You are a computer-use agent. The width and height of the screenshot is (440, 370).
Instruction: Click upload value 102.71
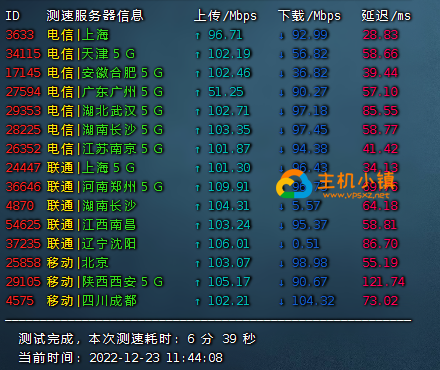click(x=229, y=111)
